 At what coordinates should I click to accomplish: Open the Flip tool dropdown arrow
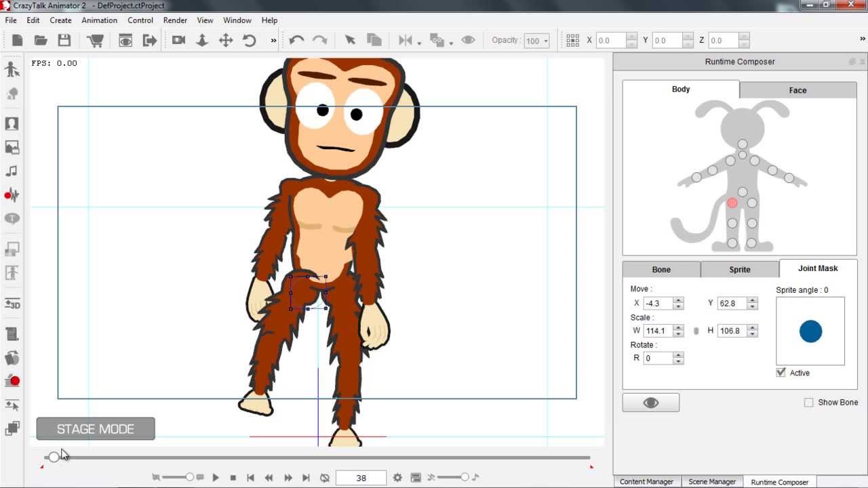click(419, 43)
